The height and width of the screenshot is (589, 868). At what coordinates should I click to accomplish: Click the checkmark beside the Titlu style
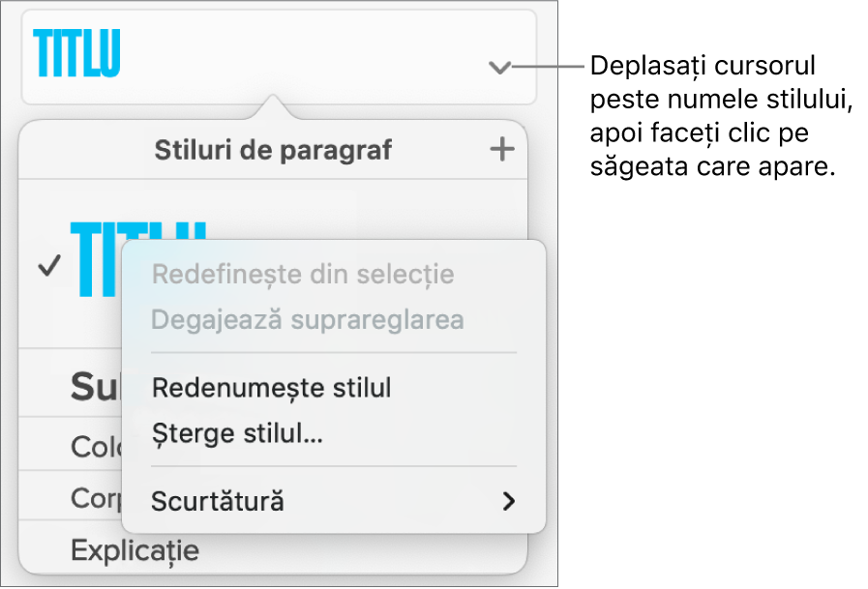48,268
